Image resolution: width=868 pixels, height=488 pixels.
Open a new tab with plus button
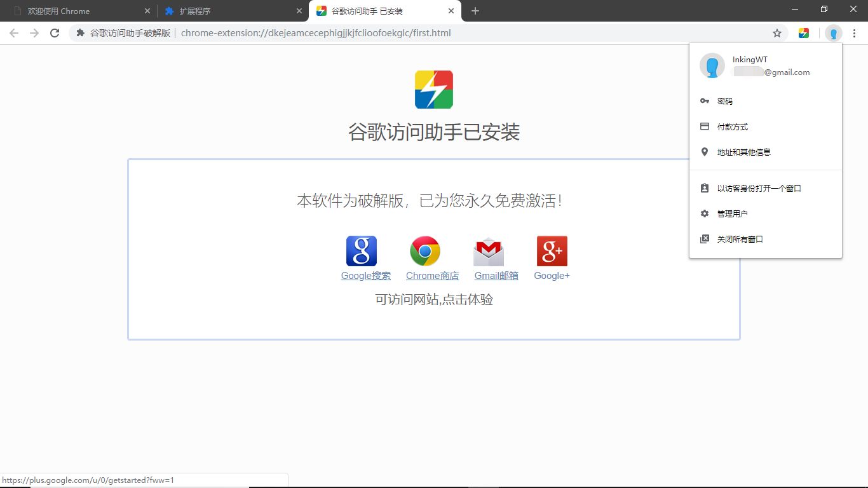click(x=475, y=11)
